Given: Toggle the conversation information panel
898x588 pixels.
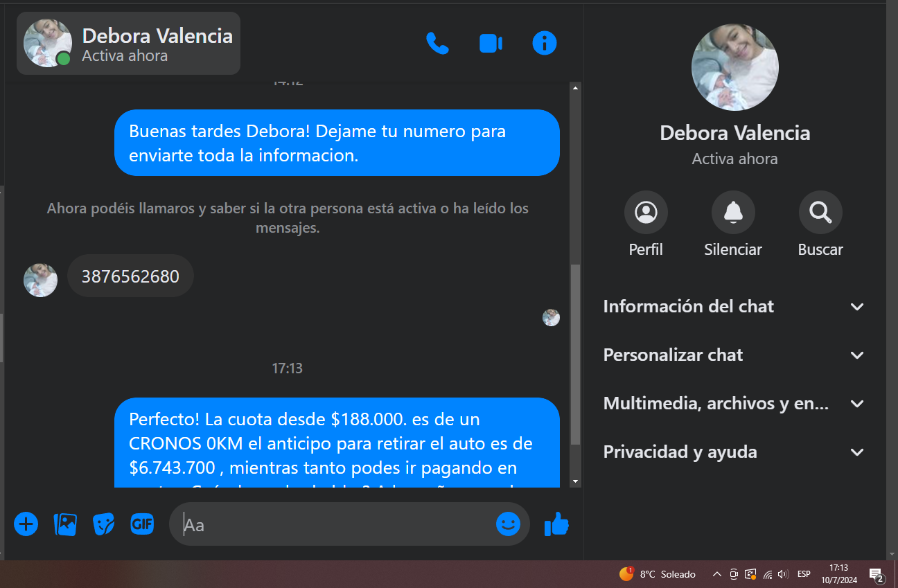Looking at the screenshot, I should 545,44.
